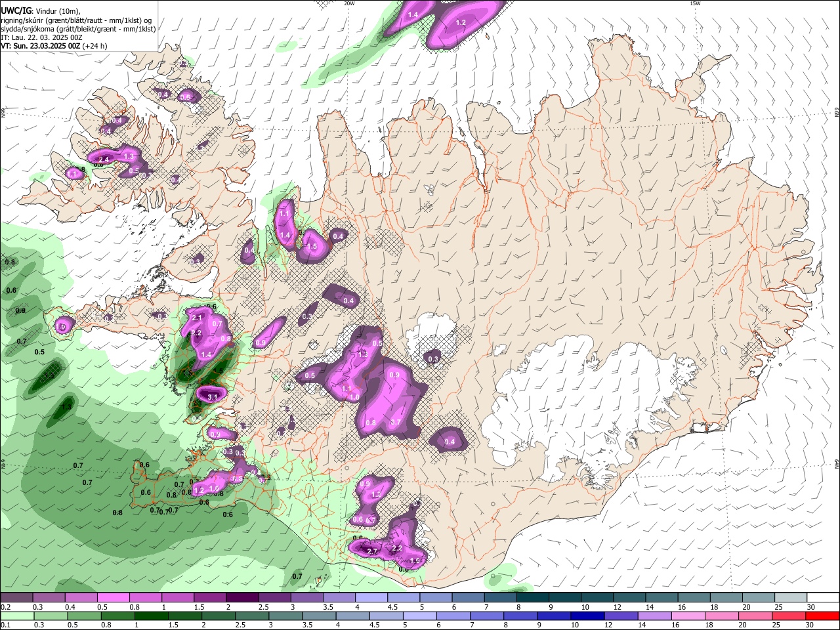The image size is (840, 630).
Task: Select the light gray snow swatch between 25 and 30
Action: point(791,598)
